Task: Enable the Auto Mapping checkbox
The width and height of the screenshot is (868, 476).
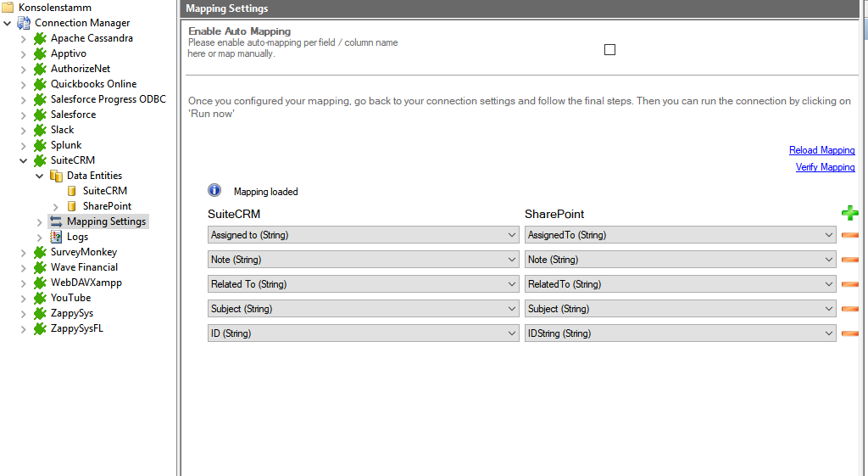Action: click(609, 50)
